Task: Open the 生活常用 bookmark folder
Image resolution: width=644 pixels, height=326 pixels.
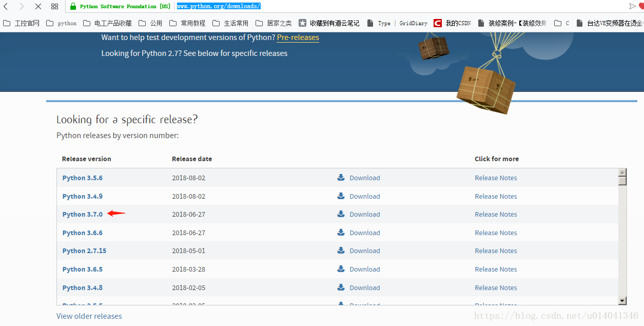Action: (x=230, y=23)
